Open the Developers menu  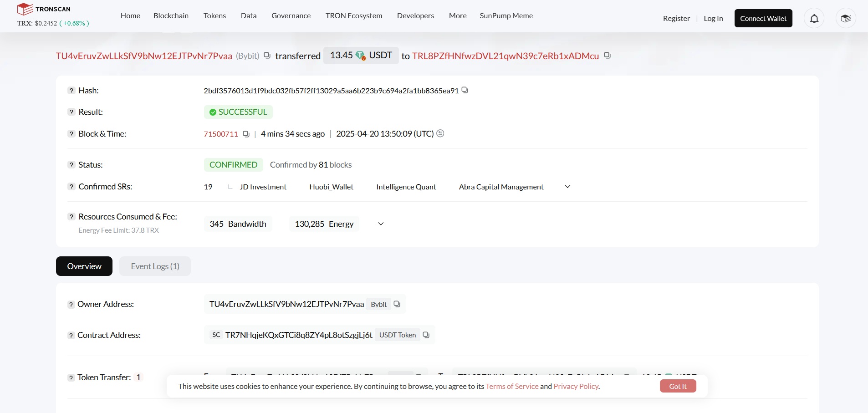(x=415, y=15)
